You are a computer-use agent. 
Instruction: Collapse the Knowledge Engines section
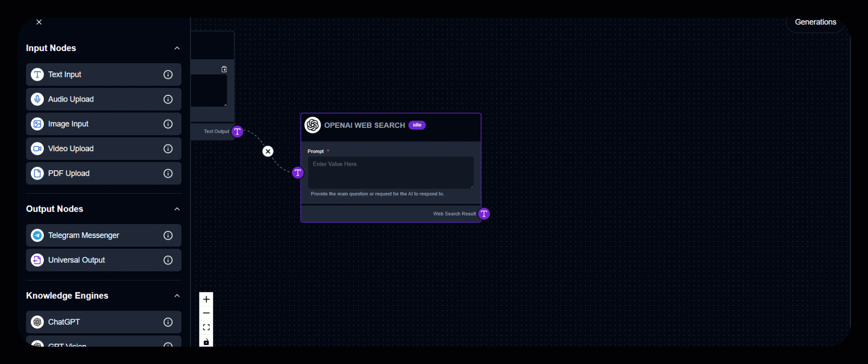click(177, 296)
